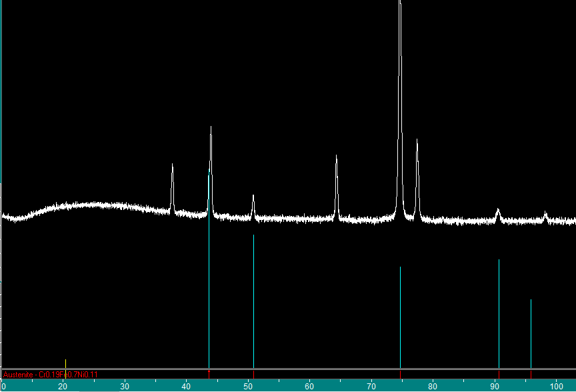Image resolution: width=576 pixels, height=392 pixels.
Task: Click the axis label 100
Action: pyautogui.click(x=557, y=387)
